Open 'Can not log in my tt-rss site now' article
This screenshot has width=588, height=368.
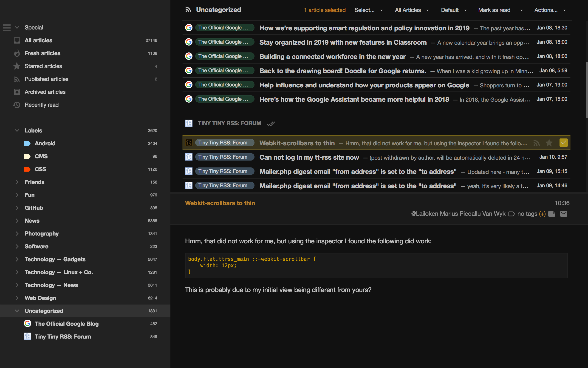(x=309, y=158)
